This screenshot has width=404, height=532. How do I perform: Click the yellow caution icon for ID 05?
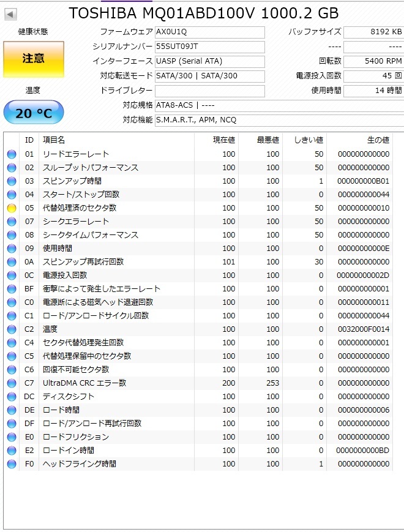tap(12, 208)
